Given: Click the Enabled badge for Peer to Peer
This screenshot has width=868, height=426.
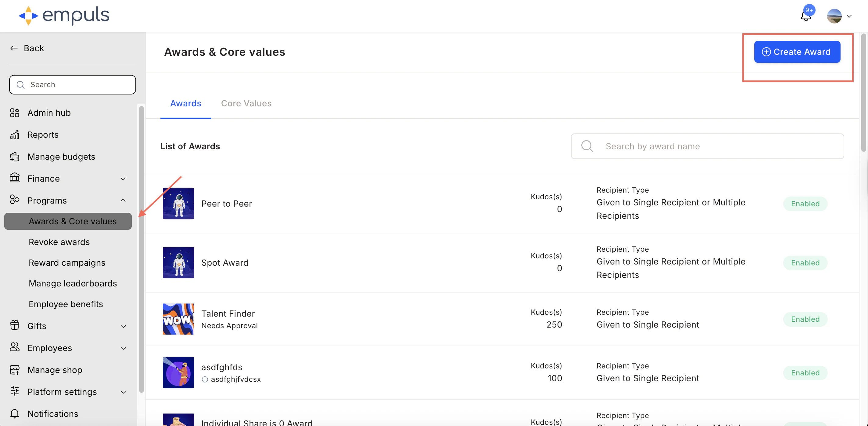Looking at the screenshot, I should click(805, 204).
